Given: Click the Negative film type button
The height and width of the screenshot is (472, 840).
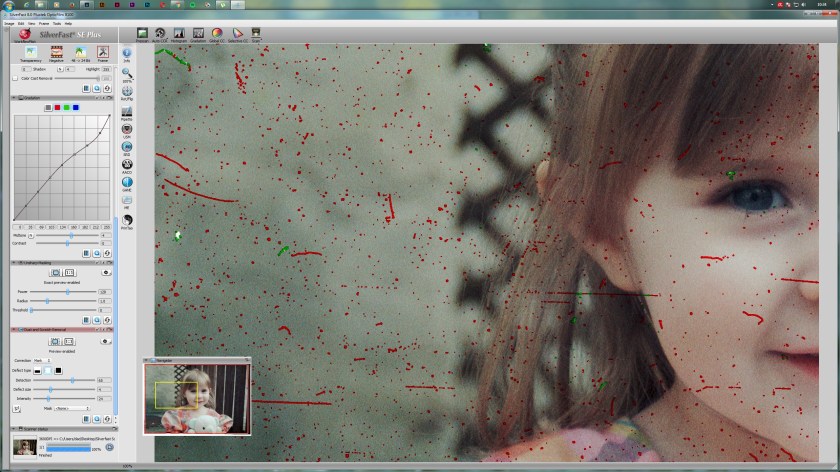Looking at the screenshot, I should [x=54, y=53].
